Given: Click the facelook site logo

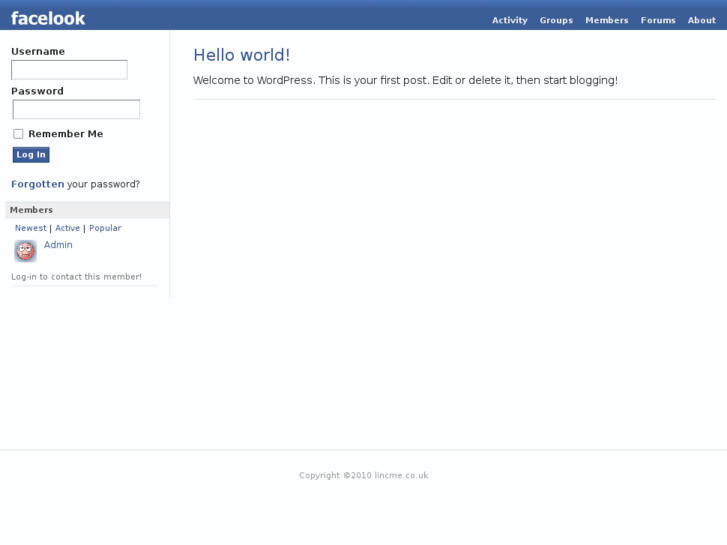Looking at the screenshot, I should click(48, 19).
